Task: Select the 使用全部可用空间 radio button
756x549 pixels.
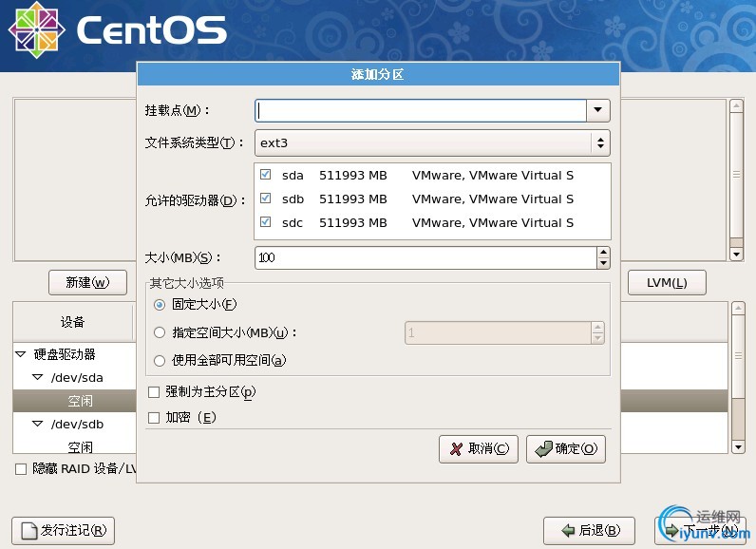Action: [x=160, y=361]
